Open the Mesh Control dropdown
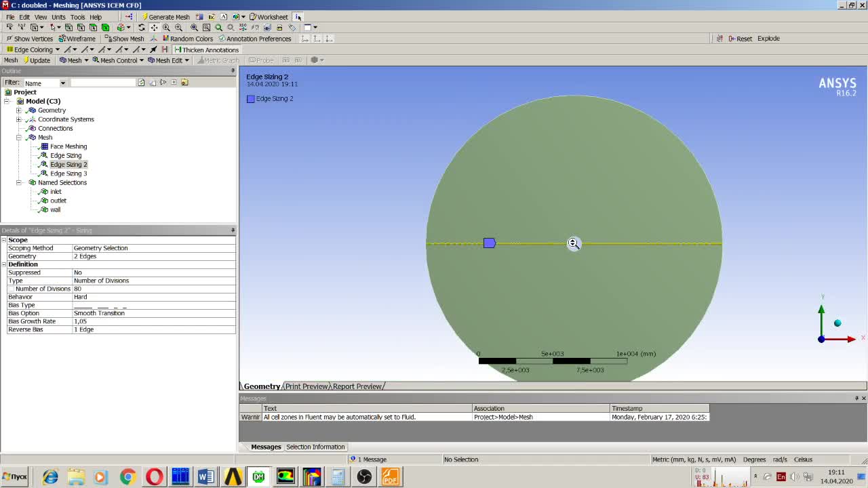 [x=118, y=60]
